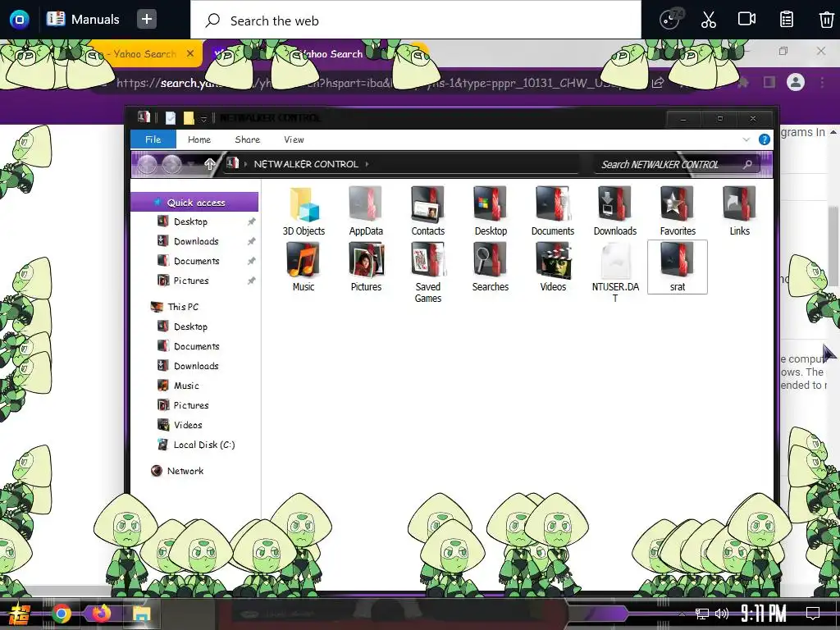The image size is (840, 630).
Task: Open the 3D Objects folder
Action: [304, 212]
